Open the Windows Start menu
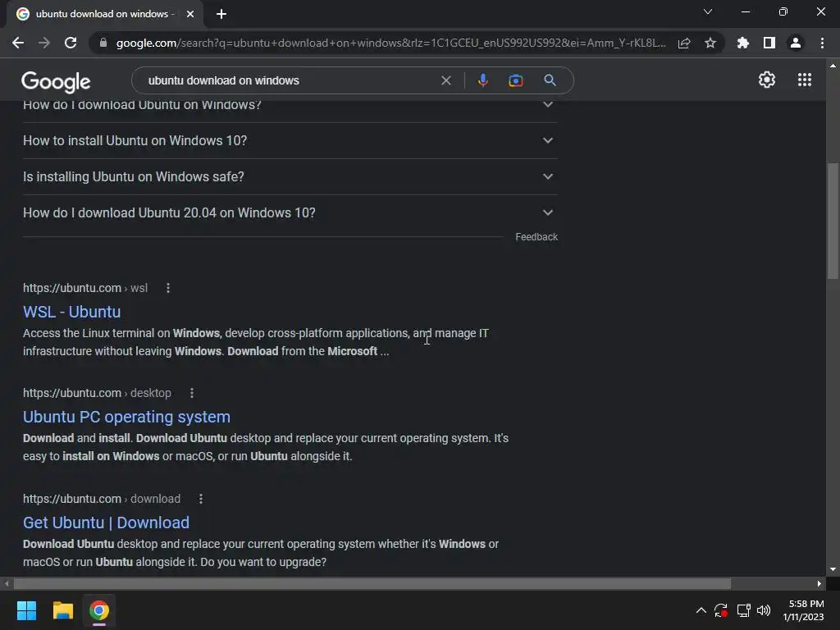 tap(26, 610)
